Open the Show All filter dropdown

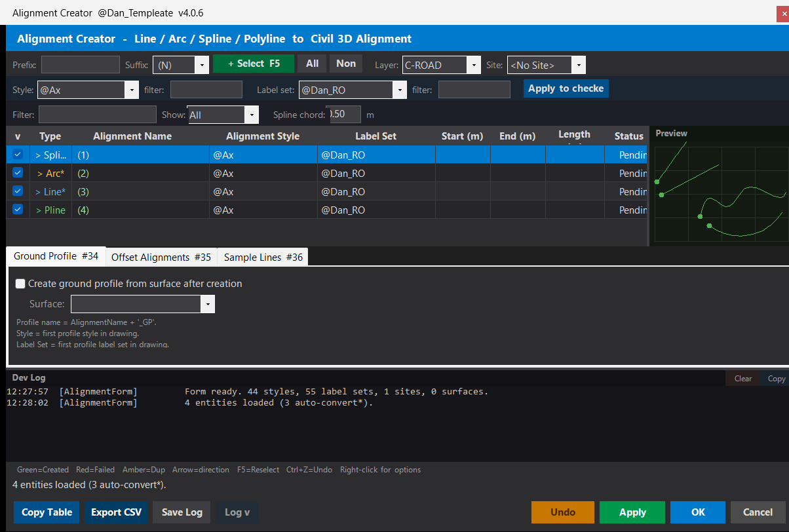[223, 115]
